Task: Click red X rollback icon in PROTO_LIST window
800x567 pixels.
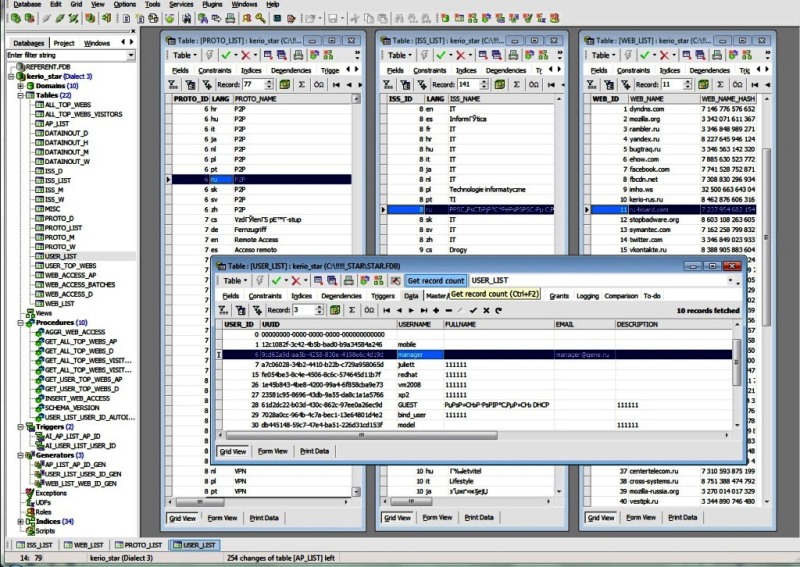Action: coord(246,55)
